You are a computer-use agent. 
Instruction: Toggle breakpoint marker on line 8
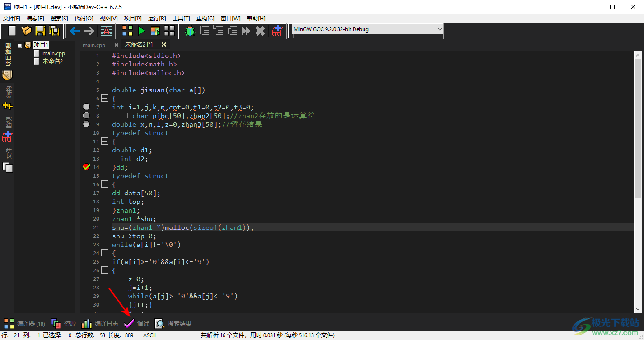click(x=87, y=116)
